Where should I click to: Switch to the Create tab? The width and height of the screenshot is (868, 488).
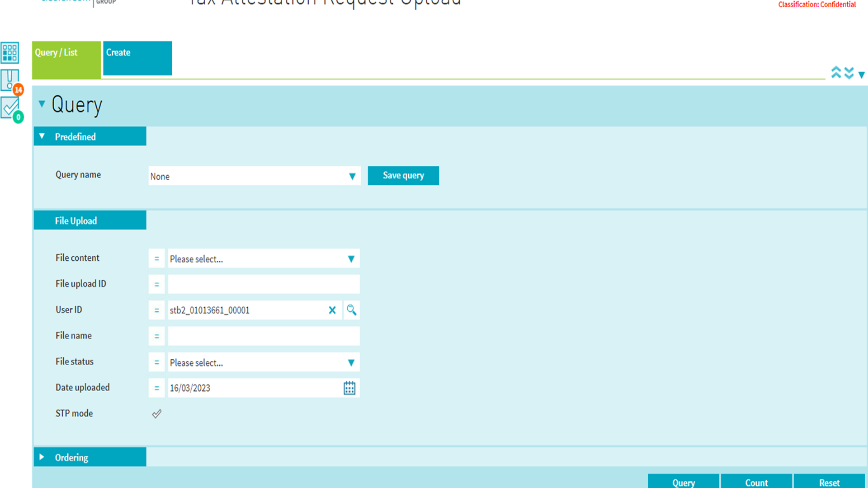(137, 58)
